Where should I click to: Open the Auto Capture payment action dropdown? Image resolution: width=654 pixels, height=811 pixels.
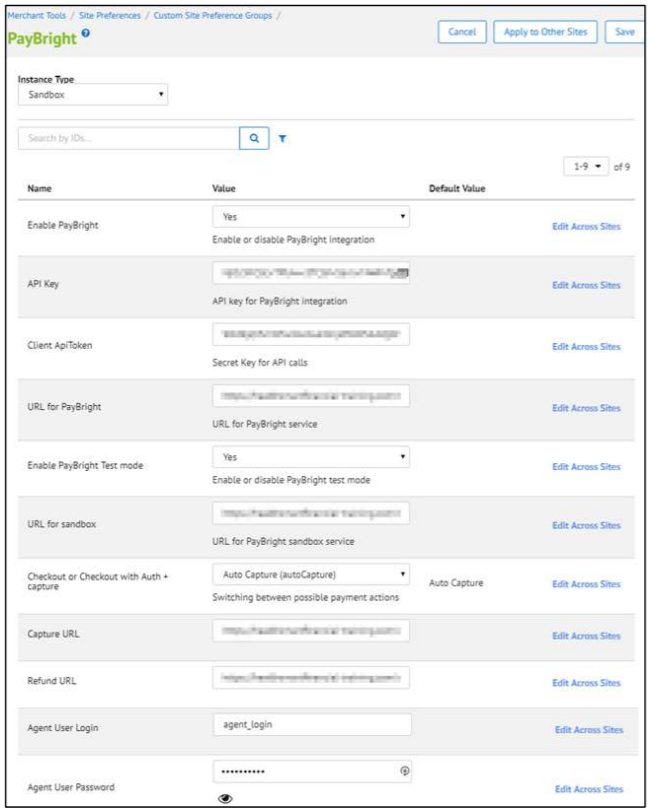tap(311, 575)
